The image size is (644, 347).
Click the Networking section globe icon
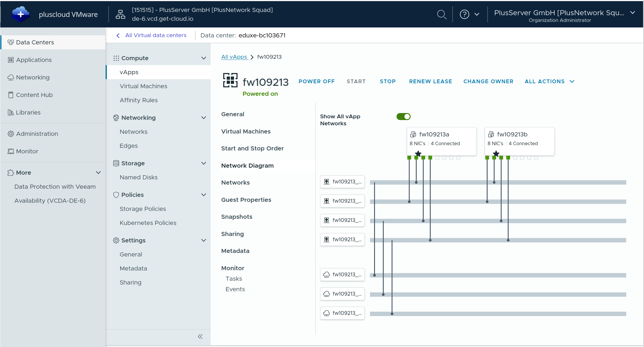tap(116, 118)
